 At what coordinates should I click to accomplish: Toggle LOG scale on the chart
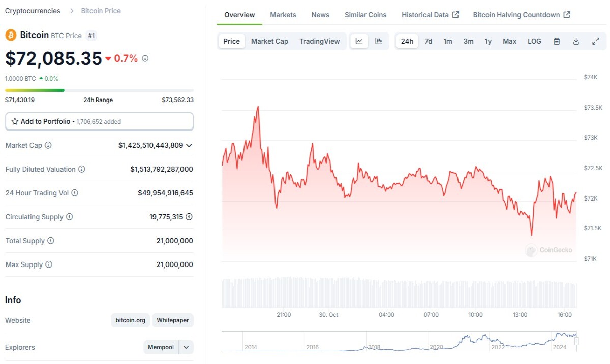(534, 41)
